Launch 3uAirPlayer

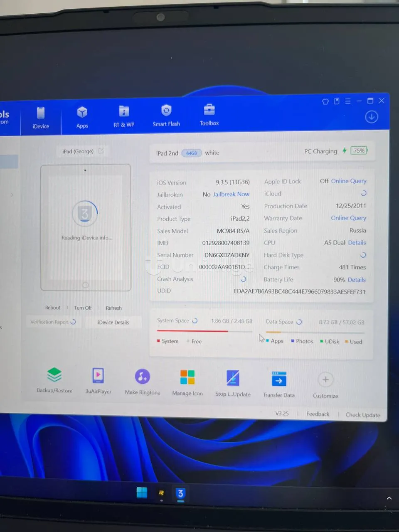tap(98, 376)
